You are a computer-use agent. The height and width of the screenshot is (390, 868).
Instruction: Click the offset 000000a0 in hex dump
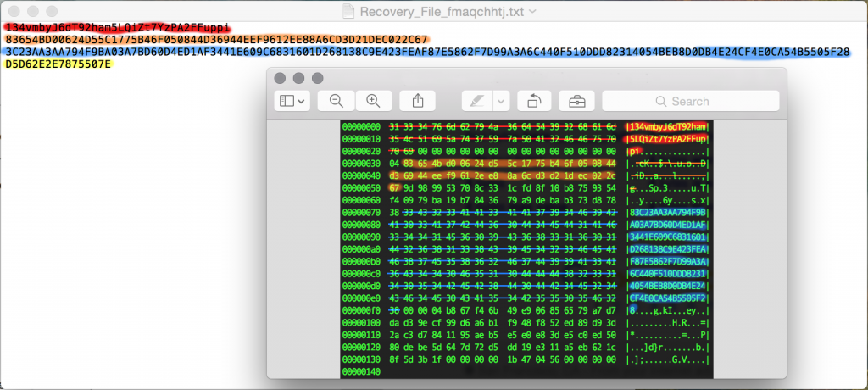coord(361,249)
